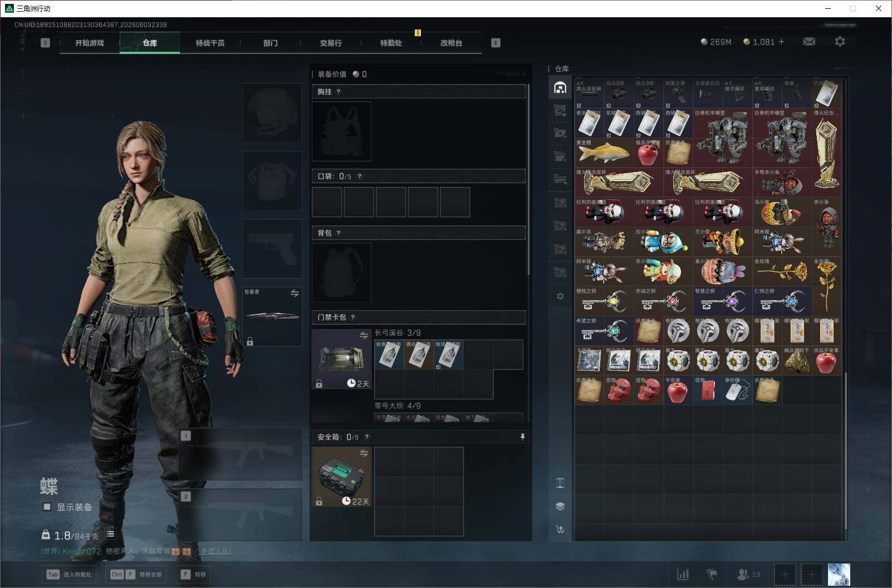The height and width of the screenshot is (588, 892).
Task: Click the empty pistol slot
Action: point(272,248)
